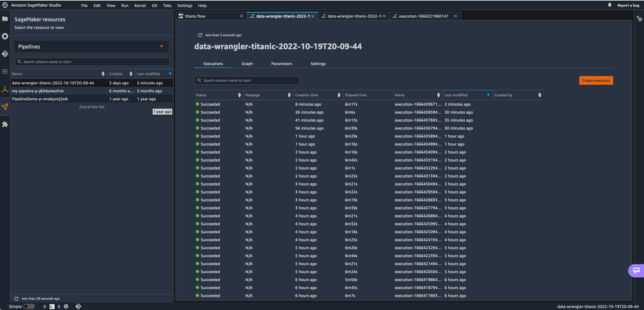Screen dimensions: 644x310
Task: Switch to the Graph tab
Action: (247, 64)
